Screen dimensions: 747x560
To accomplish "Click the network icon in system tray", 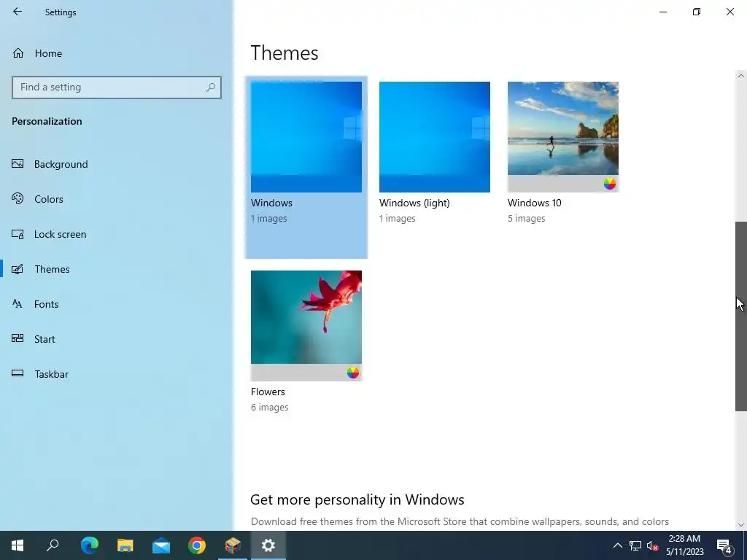I will pos(635,545).
